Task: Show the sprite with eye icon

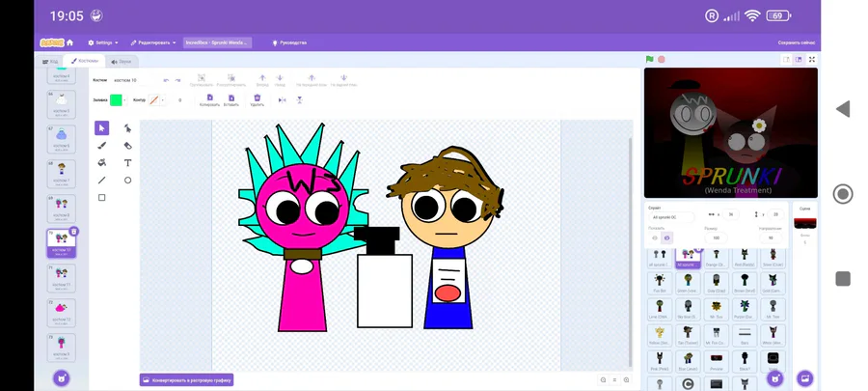Action: [x=655, y=238]
